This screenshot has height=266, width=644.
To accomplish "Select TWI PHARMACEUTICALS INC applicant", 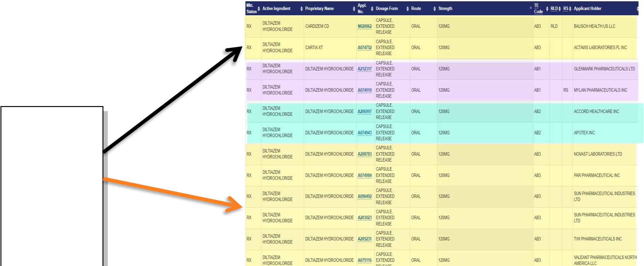I will pos(598,239).
